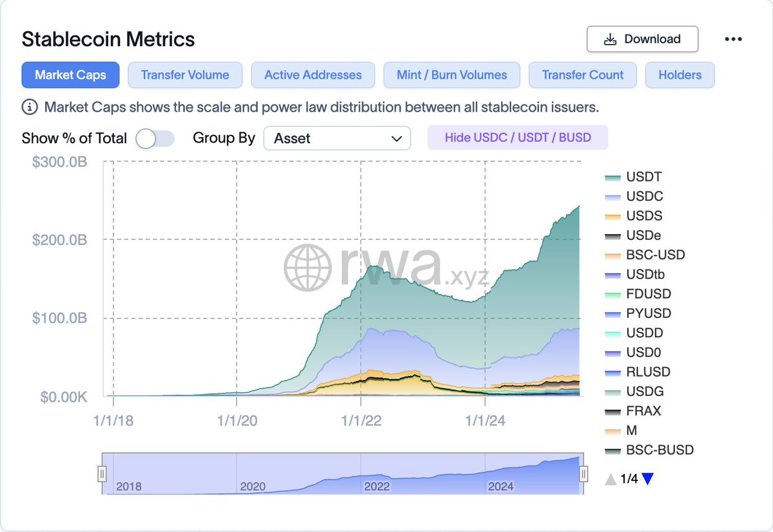The width and height of the screenshot is (773, 532).
Task: Click the FRAX legend item
Action: [x=633, y=411]
